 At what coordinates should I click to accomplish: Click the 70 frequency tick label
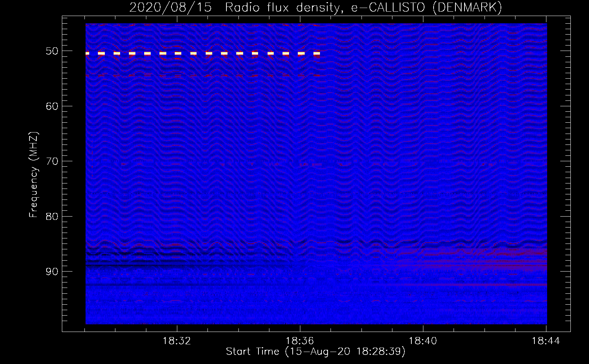pyautogui.click(x=52, y=161)
